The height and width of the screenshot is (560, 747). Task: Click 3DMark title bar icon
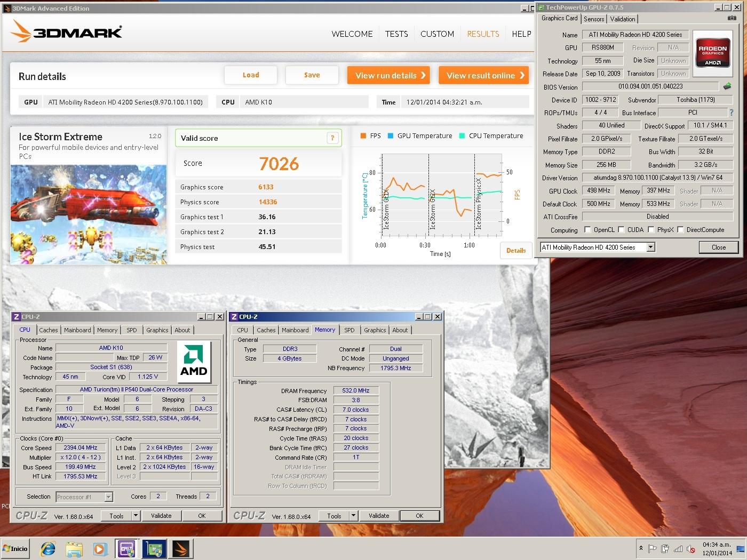[7, 9]
